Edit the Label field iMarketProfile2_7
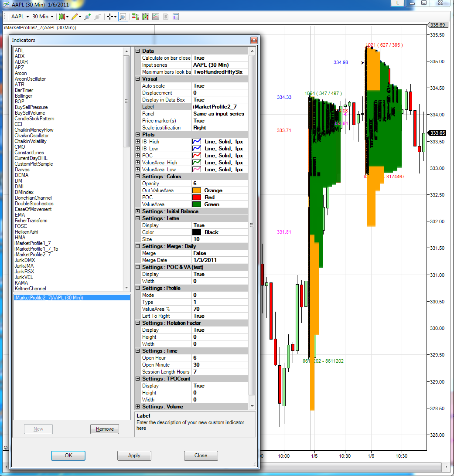 pos(220,107)
